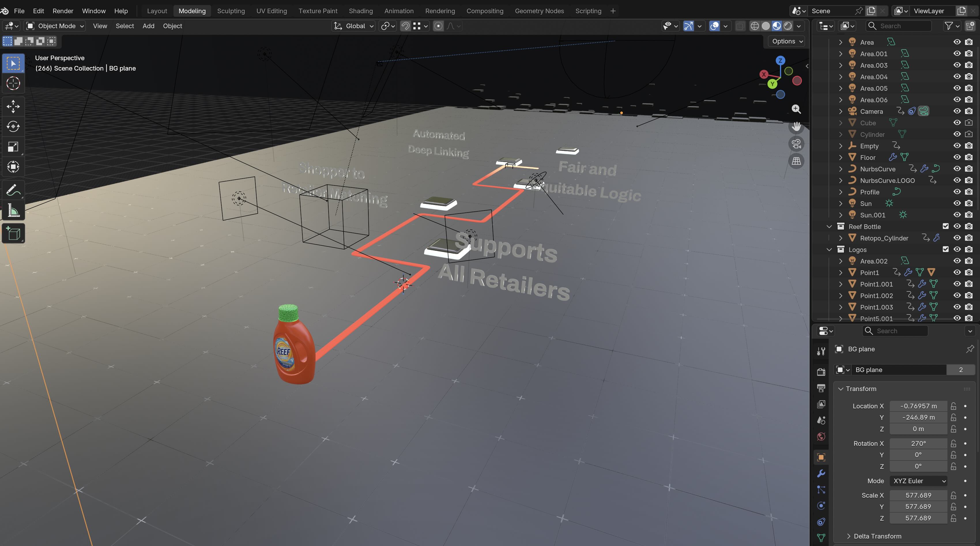Click the outliner Search field
The width and height of the screenshot is (980, 546).
(899, 26)
